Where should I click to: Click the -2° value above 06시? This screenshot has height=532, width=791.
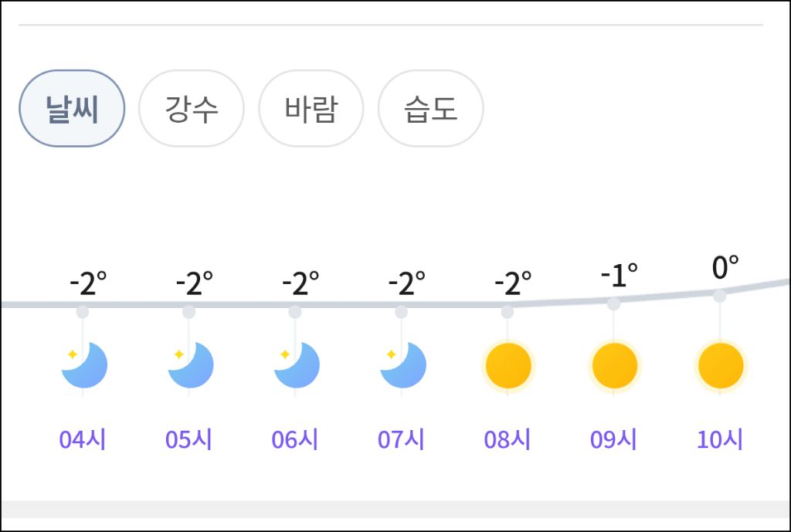(x=300, y=284)
